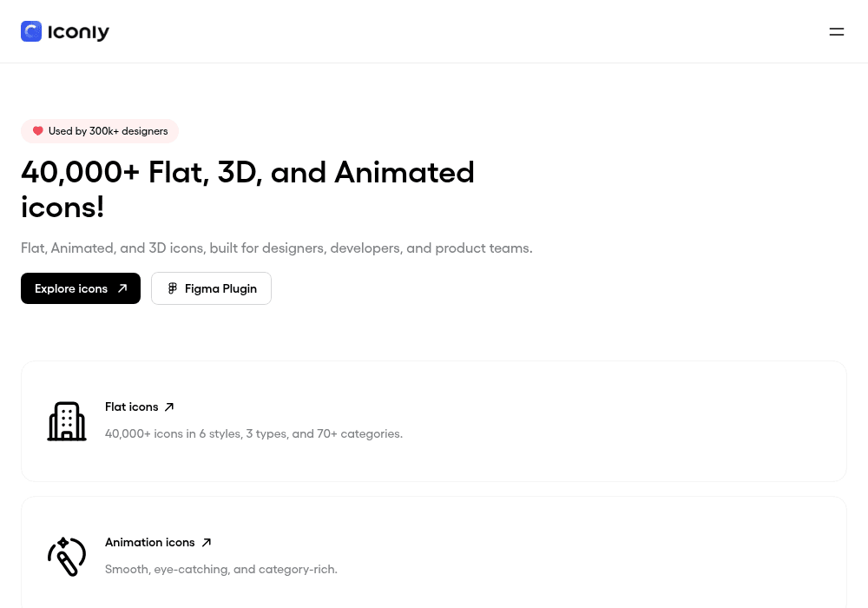Viewport: 868px width, 608px height.
Task: Click the Figma logo icon
Action: pos(173,288)
